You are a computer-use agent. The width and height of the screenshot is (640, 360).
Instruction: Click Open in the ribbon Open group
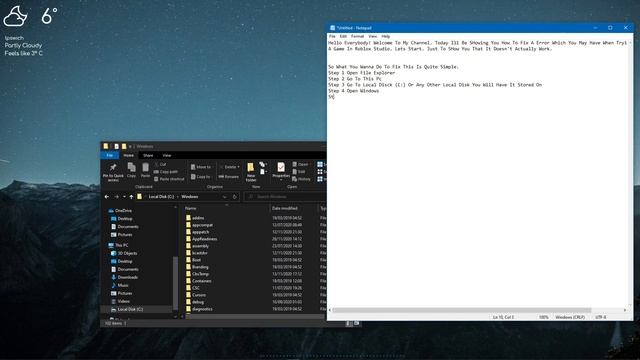pos(300,164)
